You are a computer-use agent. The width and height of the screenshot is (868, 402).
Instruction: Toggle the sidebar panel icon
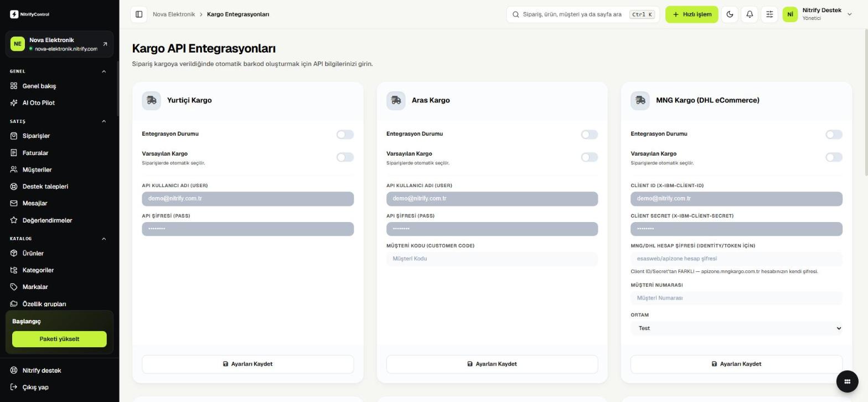[139, 14]
